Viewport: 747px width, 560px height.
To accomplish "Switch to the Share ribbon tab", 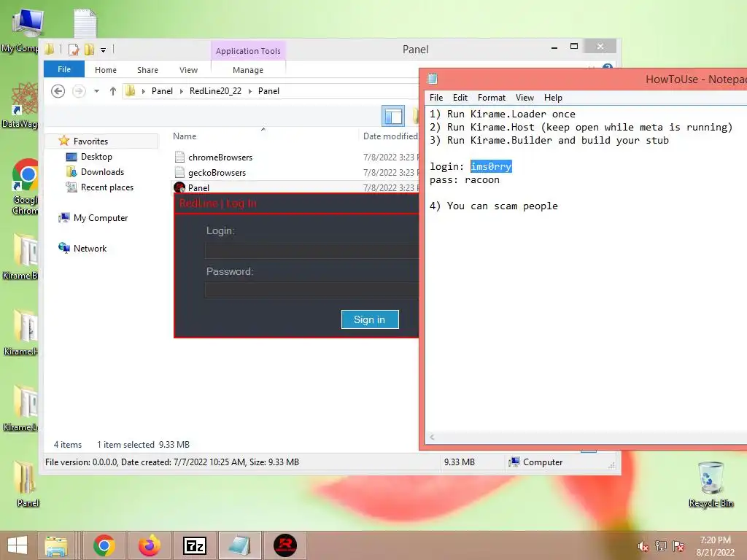I will tap(147, 70).
